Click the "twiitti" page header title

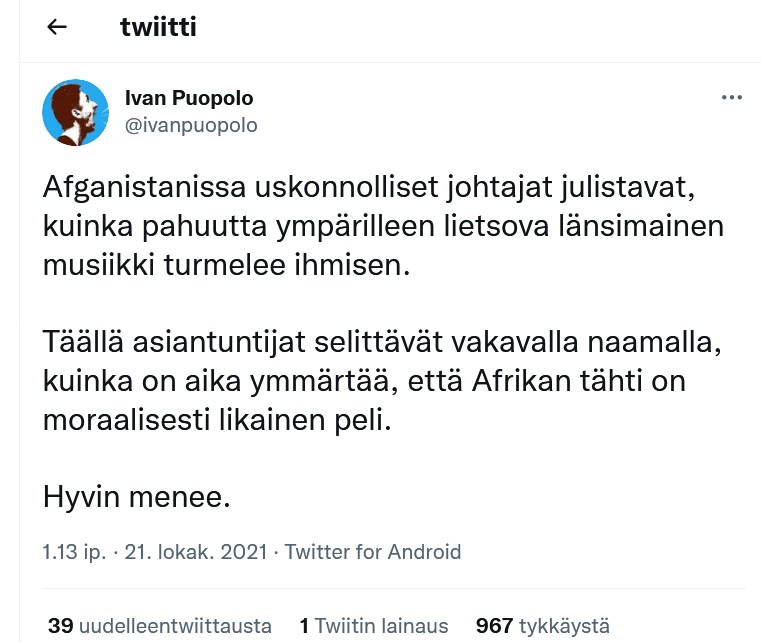[158, 27]
